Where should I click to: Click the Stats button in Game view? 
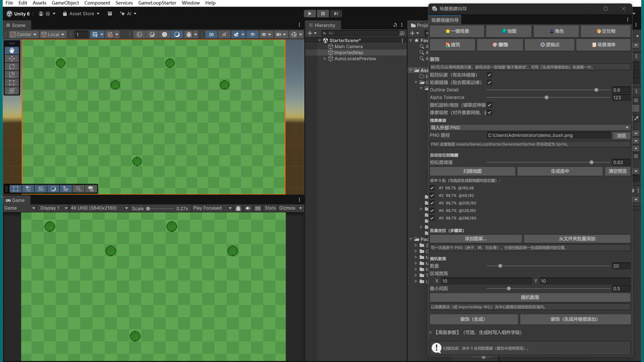270,208
